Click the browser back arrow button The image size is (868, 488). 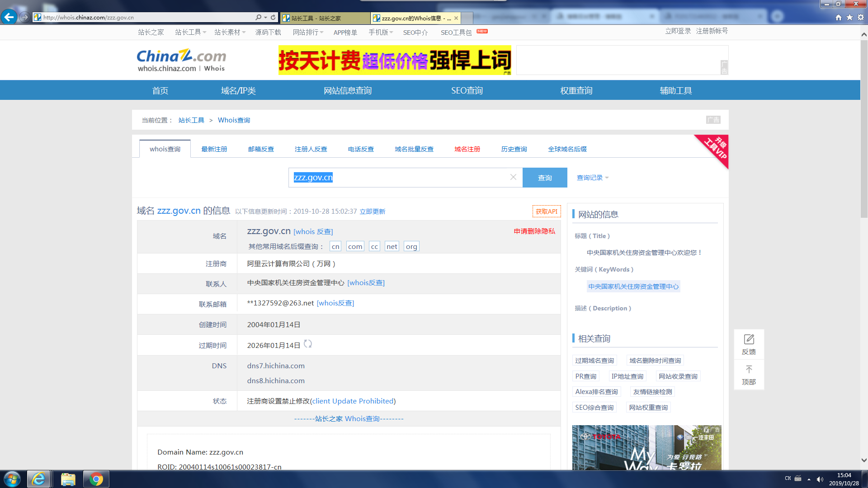tap(9, 17)
